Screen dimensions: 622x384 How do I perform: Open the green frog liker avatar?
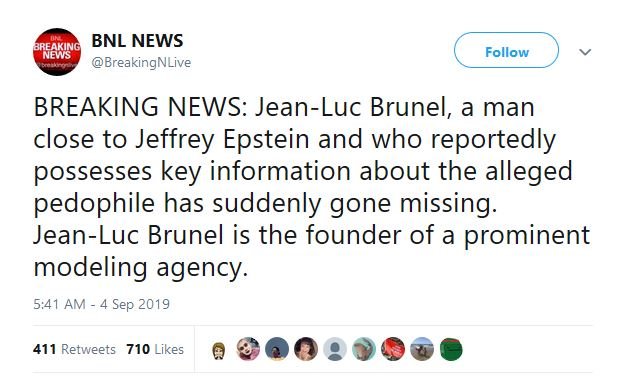point(451,349)
